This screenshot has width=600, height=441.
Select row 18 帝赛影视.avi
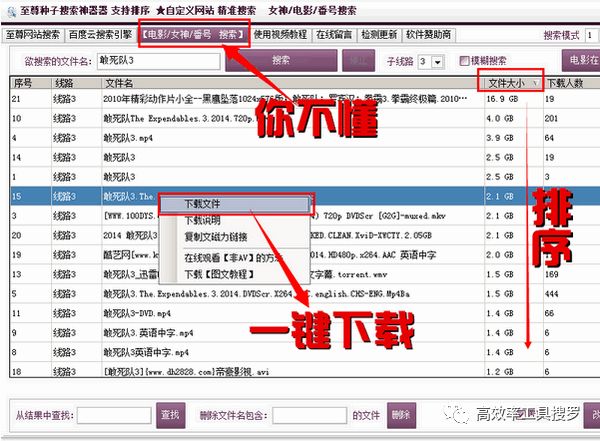305,371
